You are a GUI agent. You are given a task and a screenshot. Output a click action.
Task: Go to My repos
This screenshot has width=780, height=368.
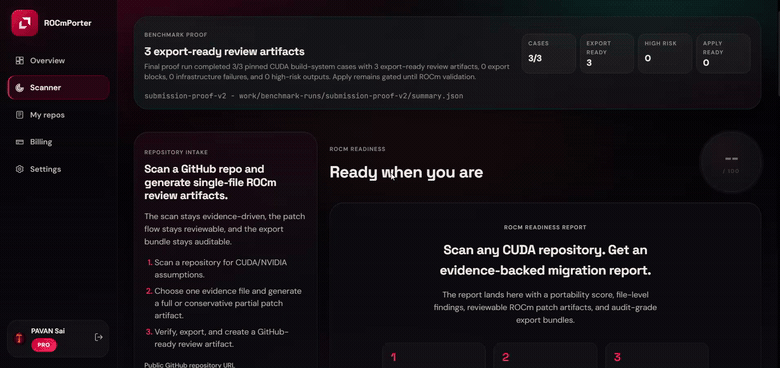(59, 115)
